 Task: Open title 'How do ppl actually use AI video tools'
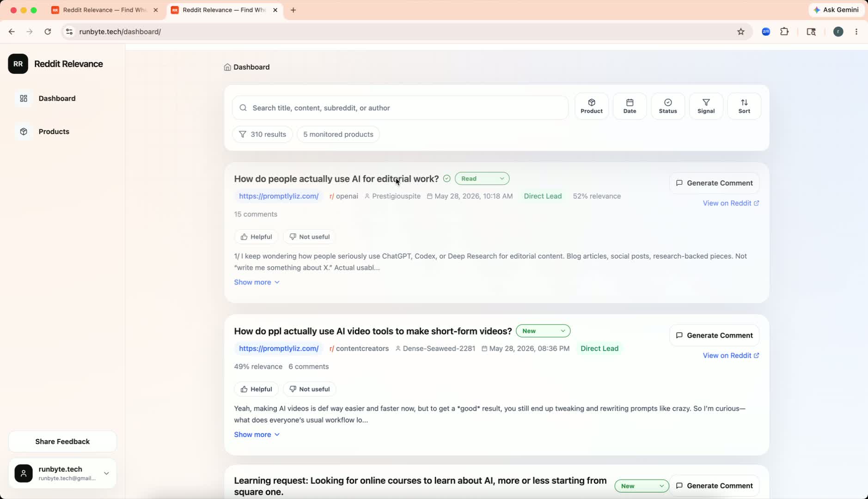tap(373, 331)
